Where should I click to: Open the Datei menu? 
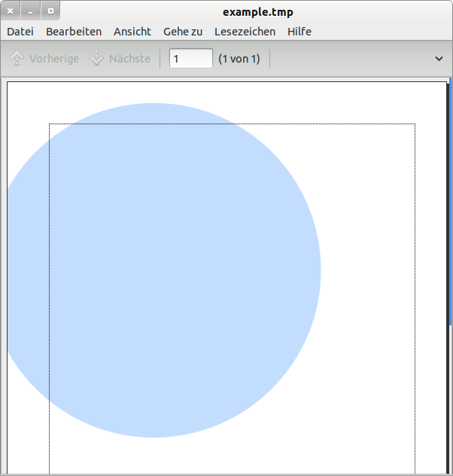[20, 32]
